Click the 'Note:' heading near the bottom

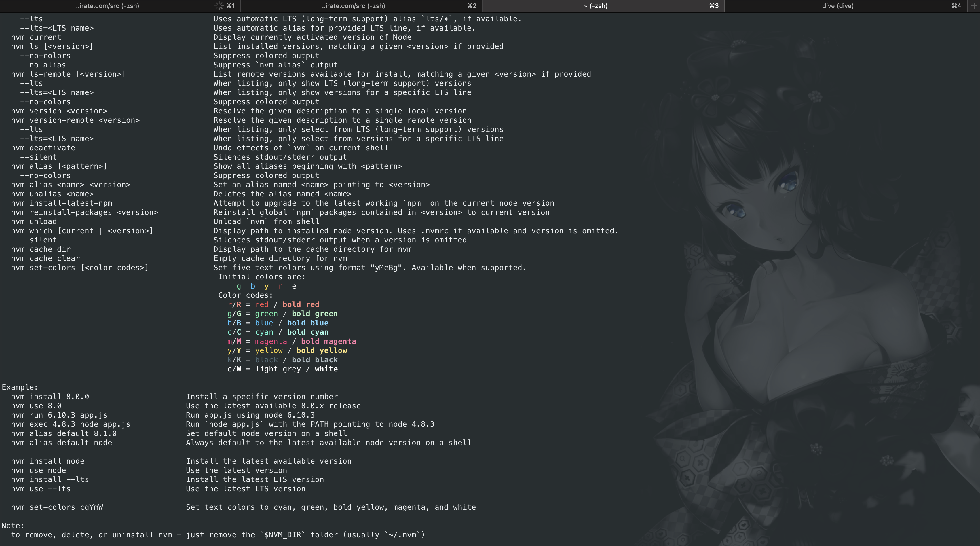click(x=13, y=526)
